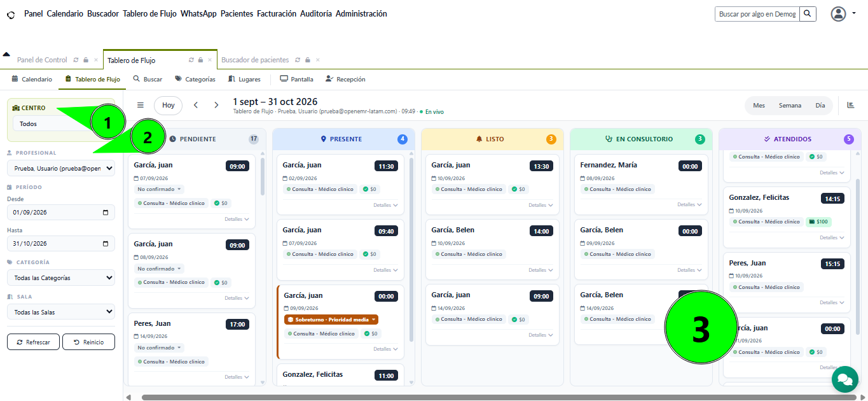Open the Profesional dropdown
Screen dimensions: 868x401
coord(61,169)
